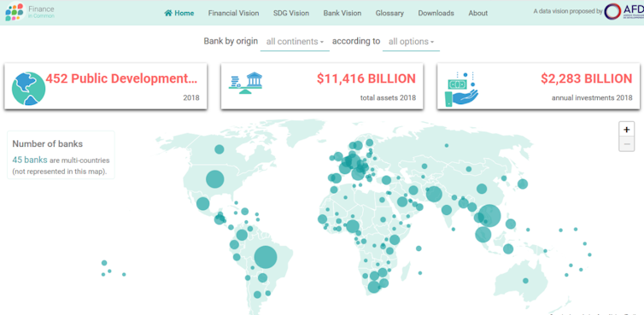The width and height of the screenshot is (644, 315).
Task: Select the large bubble over the United States
Action: tap(214, 179)
